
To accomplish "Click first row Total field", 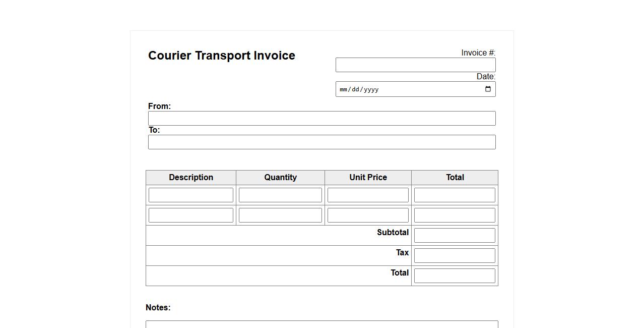I will (455, 195).
